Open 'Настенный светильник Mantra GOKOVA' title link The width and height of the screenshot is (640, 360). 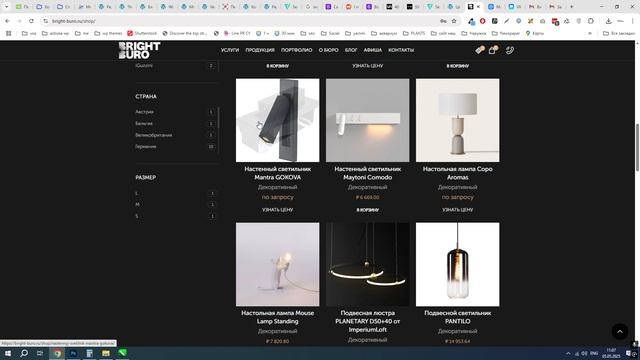click(x=278, y=173)
